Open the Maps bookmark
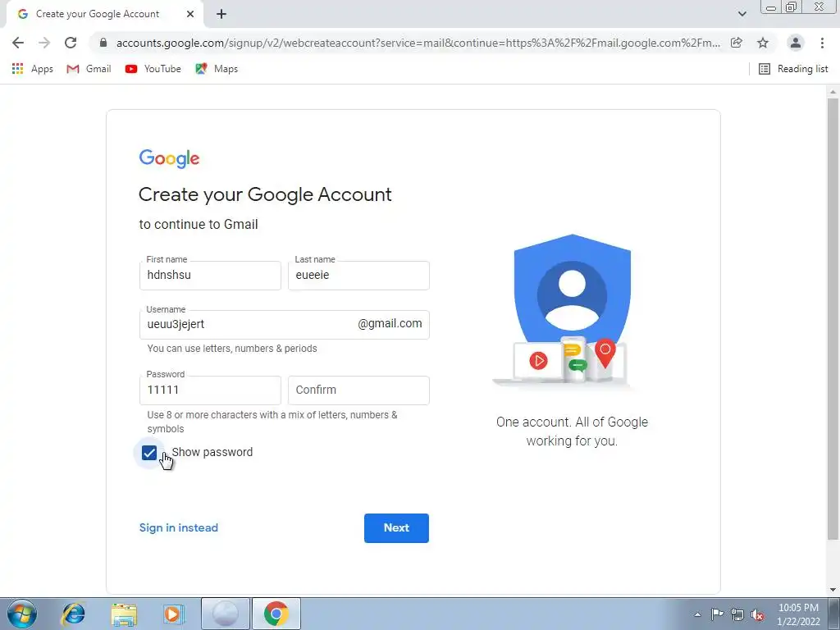Viewport: 840px width, 630px height. pyautogui.click(x=217, y=69)
